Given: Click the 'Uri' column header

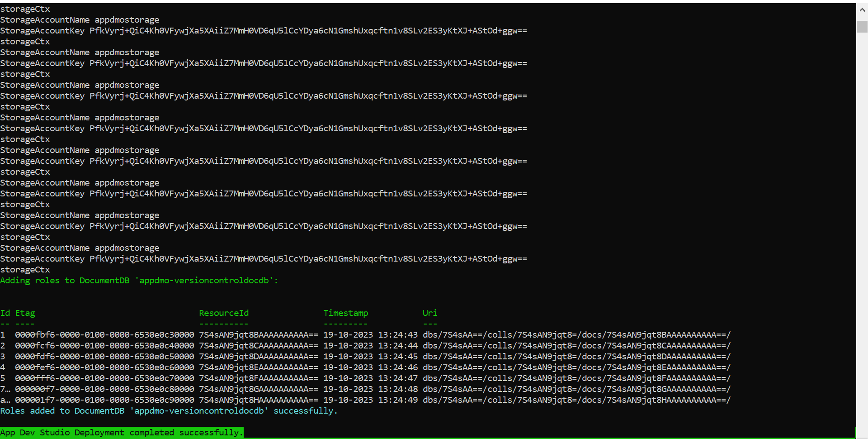Looking at the screenshot, I should point(430,313).
